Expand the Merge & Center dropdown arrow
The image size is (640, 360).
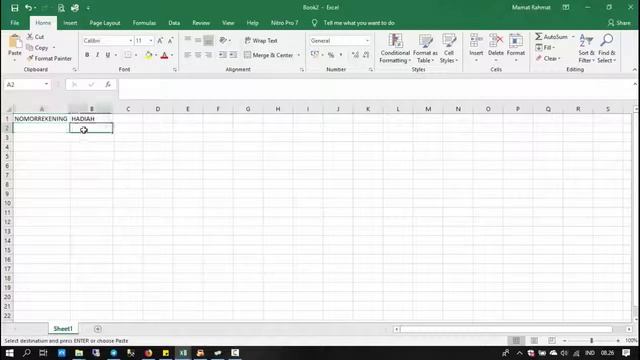(299, 55)
